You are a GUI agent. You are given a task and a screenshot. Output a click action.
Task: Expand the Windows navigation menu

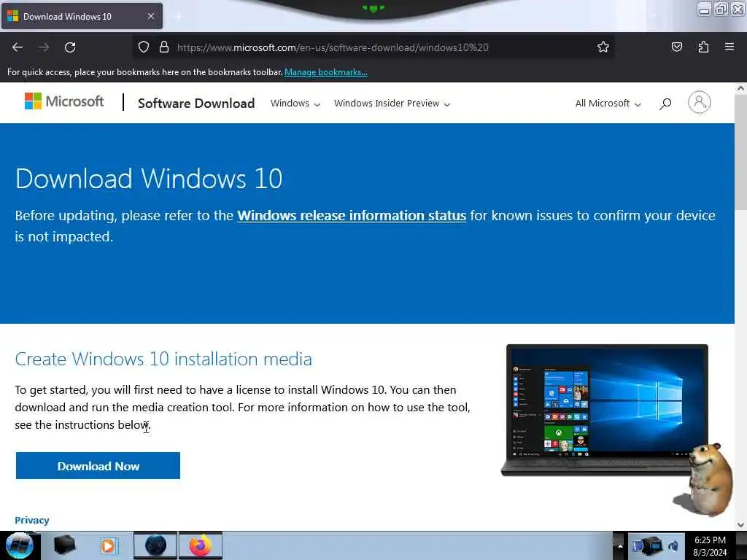[295, 104]
